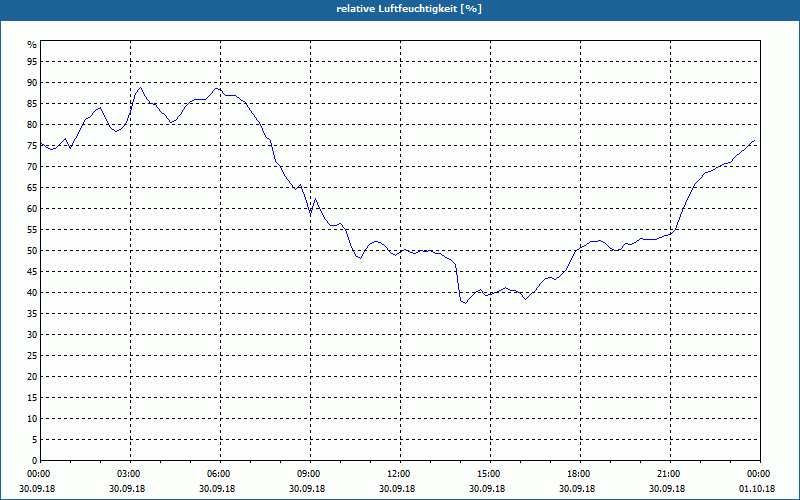Click the 15:00 time axis label
The height and width of the screenshot is (500, 800).
487,473
